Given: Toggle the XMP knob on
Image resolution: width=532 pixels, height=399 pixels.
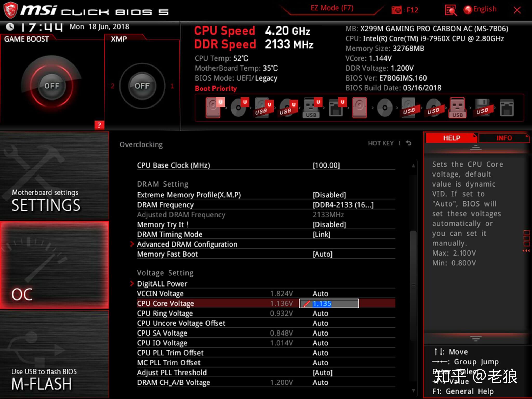Looking at the screenshot, I should tap(142, 86).
